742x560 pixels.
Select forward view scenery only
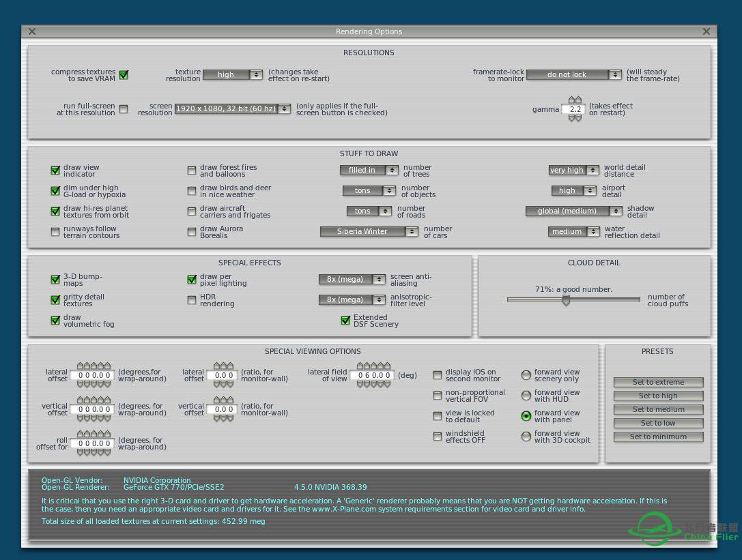[x=526, y=375]
